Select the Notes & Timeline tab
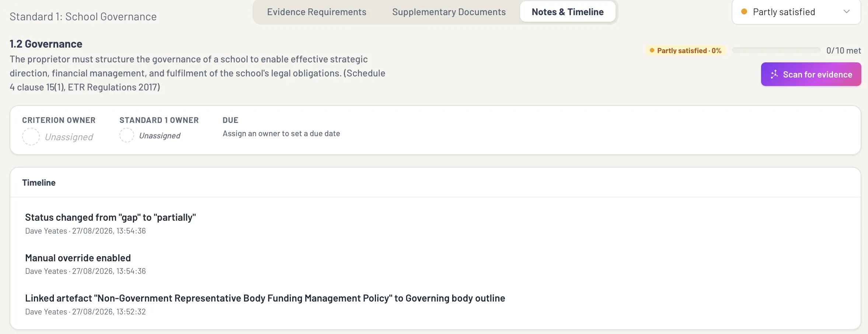868x334 pixels. 568,12
